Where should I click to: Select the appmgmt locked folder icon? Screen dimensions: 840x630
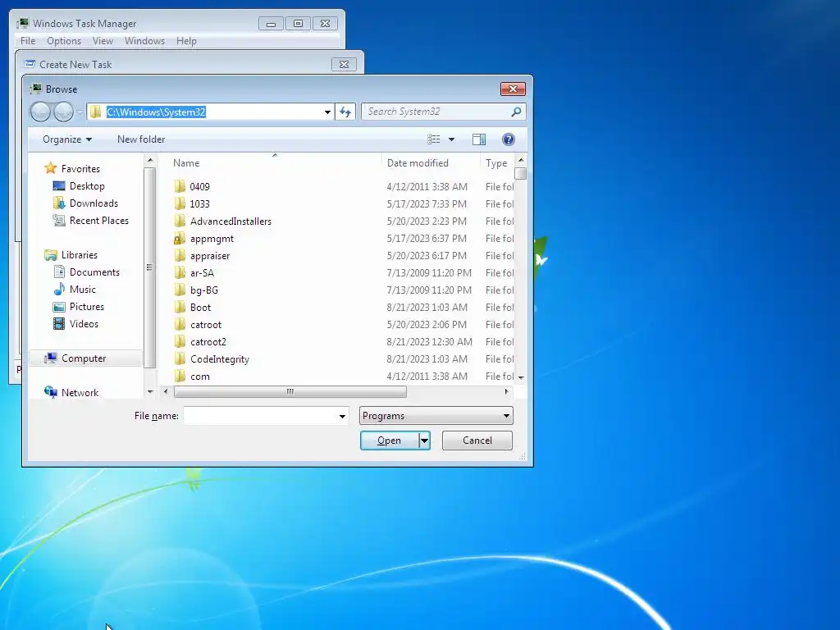[180, 239]
